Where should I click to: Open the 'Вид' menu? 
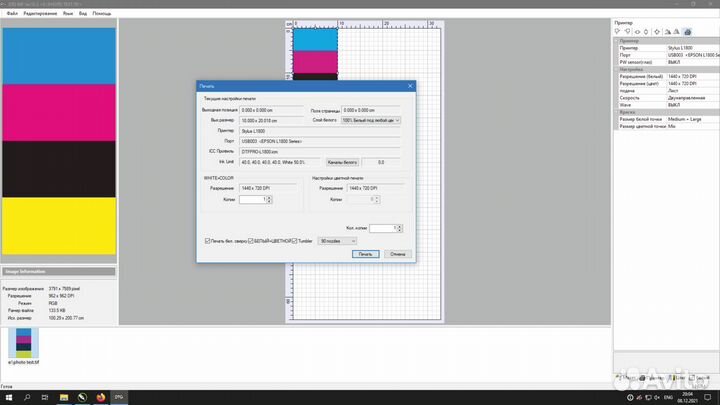(83, 13)
